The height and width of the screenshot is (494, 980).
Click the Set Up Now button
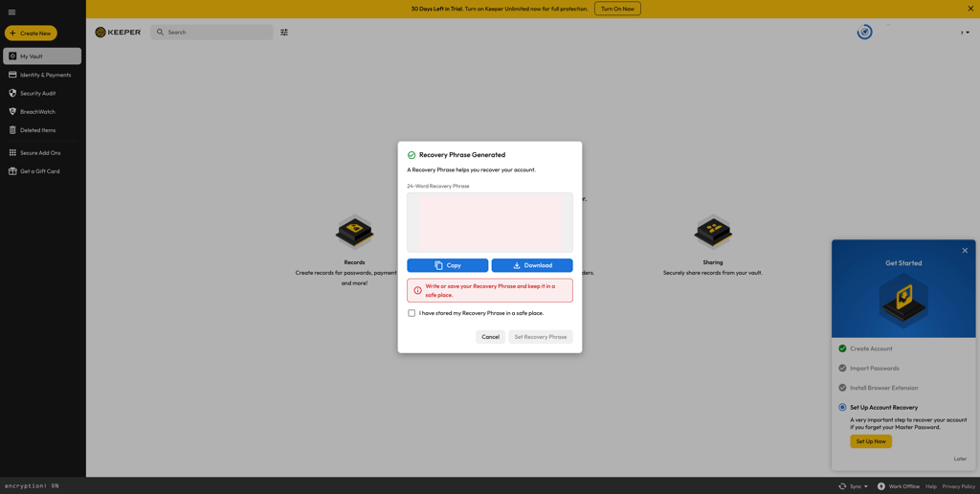click(871, 441)
